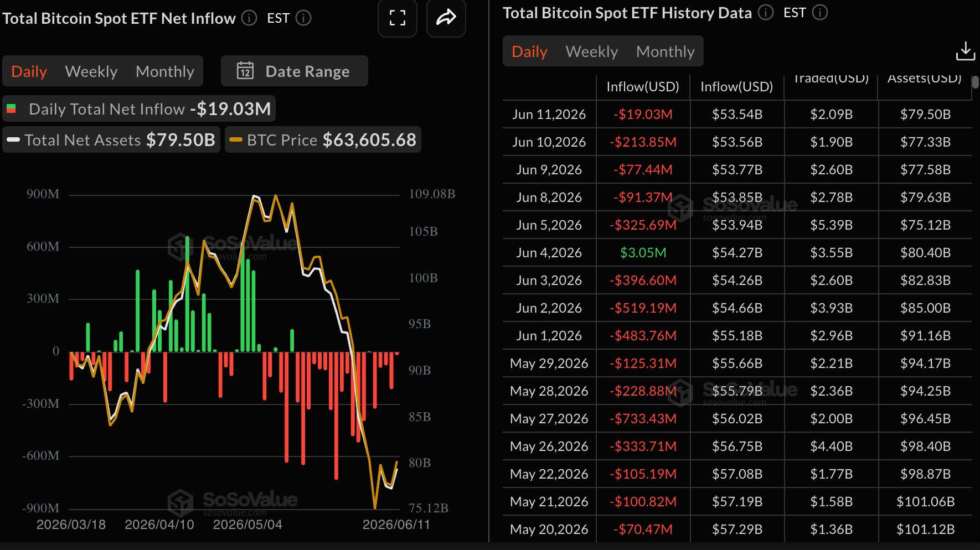Click the $79.50B total assets cell

[926, 115]
